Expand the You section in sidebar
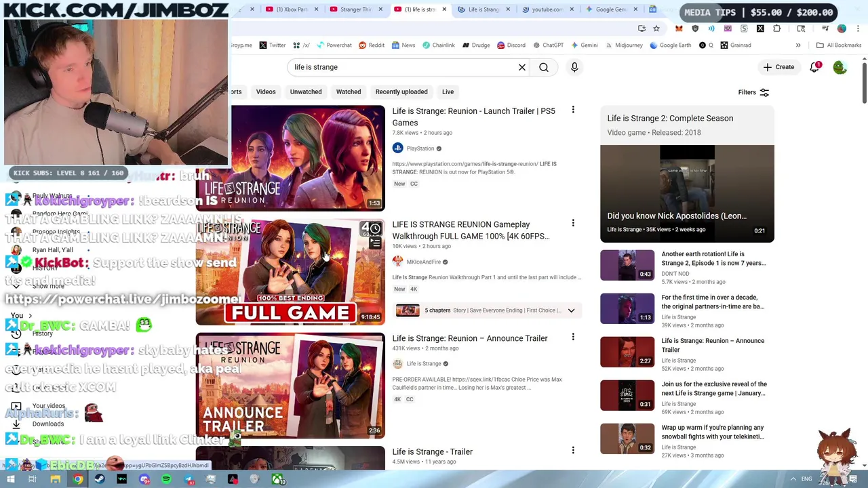868x488 pixels. tap(22, 315)
